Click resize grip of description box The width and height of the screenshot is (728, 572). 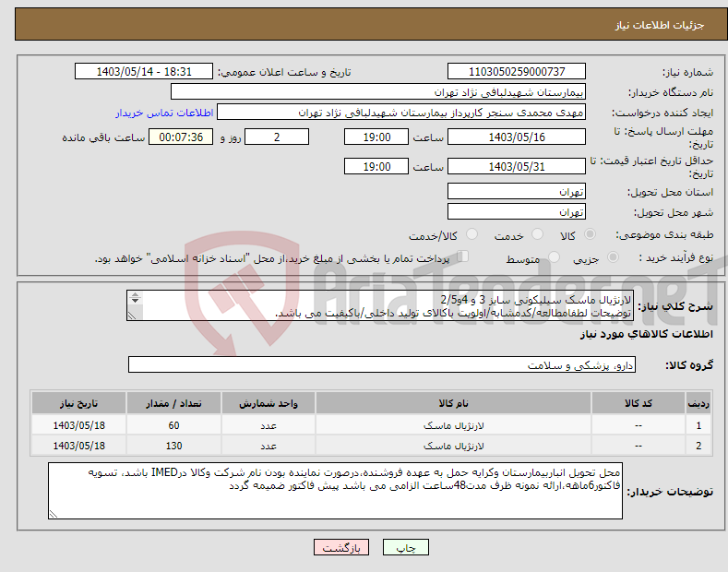click(132, 316)
